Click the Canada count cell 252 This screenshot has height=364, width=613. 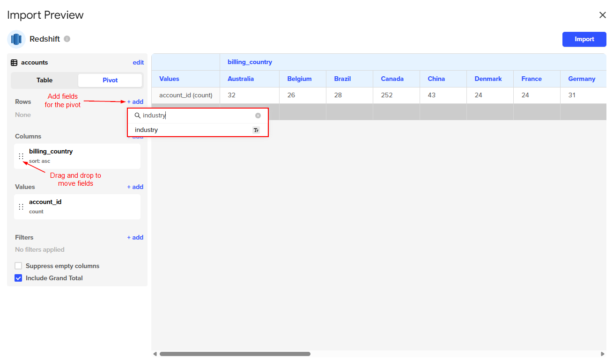[397, 95]
